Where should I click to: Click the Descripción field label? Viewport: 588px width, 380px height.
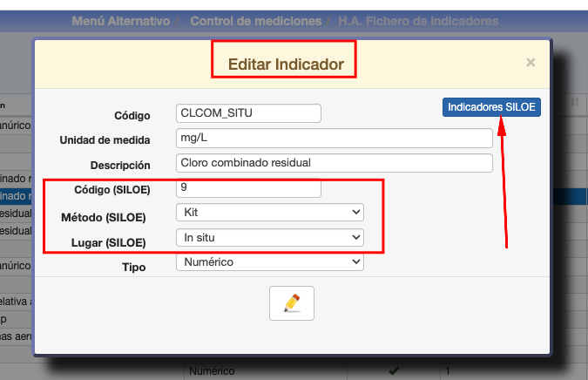(120, 165)
